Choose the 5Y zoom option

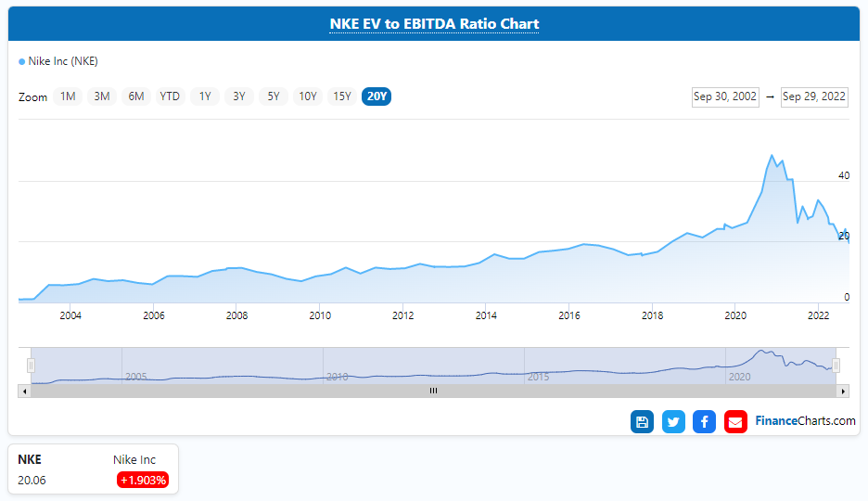[274, 96]
